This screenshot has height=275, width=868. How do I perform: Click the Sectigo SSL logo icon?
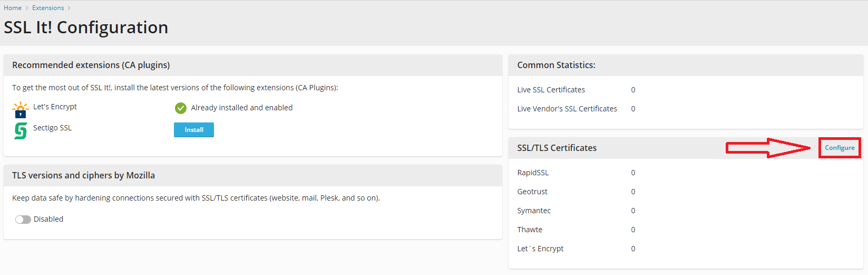click(x=21, y=130)
